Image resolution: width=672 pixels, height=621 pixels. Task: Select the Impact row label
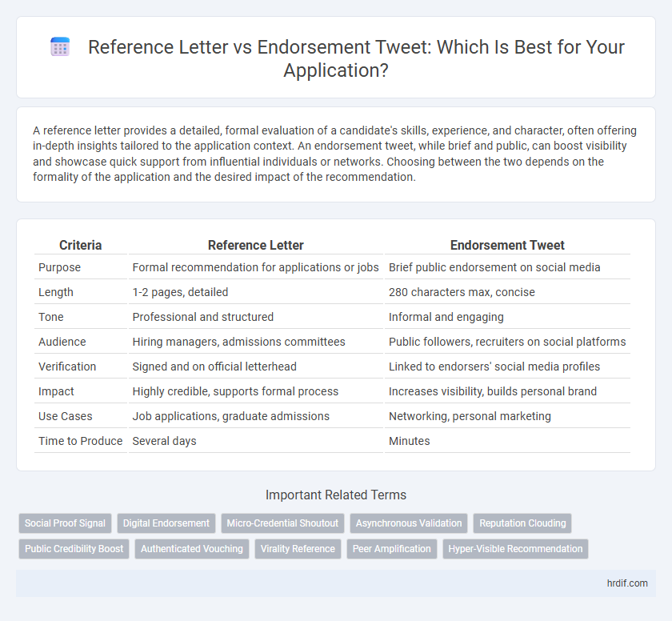pos(56,391)
